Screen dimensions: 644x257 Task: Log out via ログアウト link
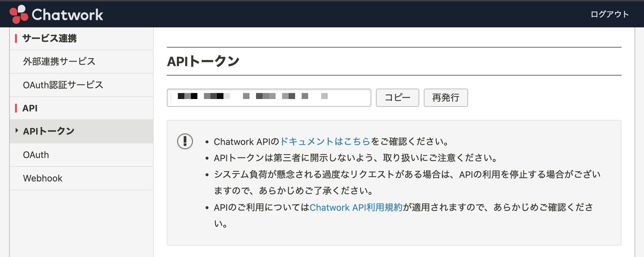[x=609, y=14]
